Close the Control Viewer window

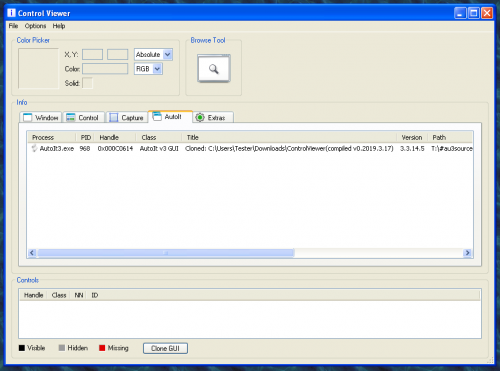point(487,13)
